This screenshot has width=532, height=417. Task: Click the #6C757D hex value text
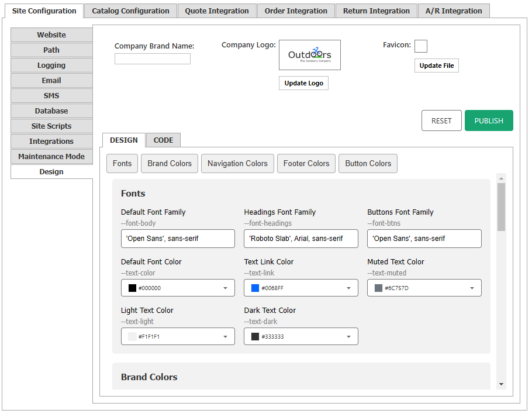pos(396,288)
